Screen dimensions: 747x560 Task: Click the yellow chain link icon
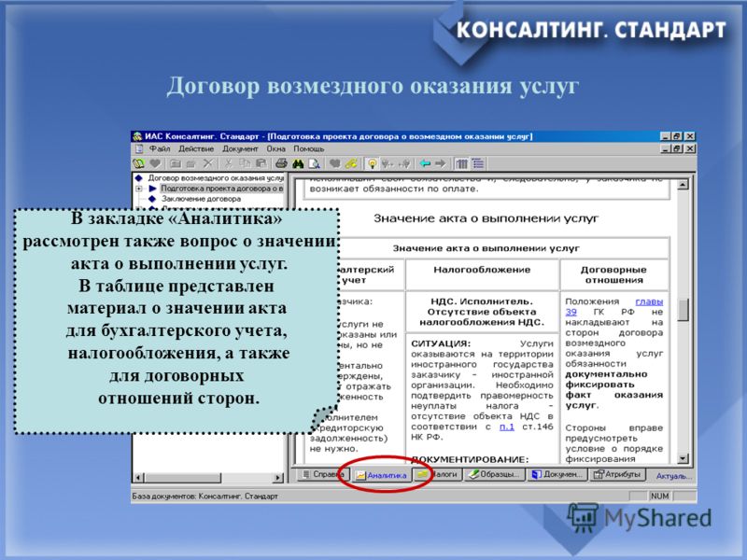point(351,164)
